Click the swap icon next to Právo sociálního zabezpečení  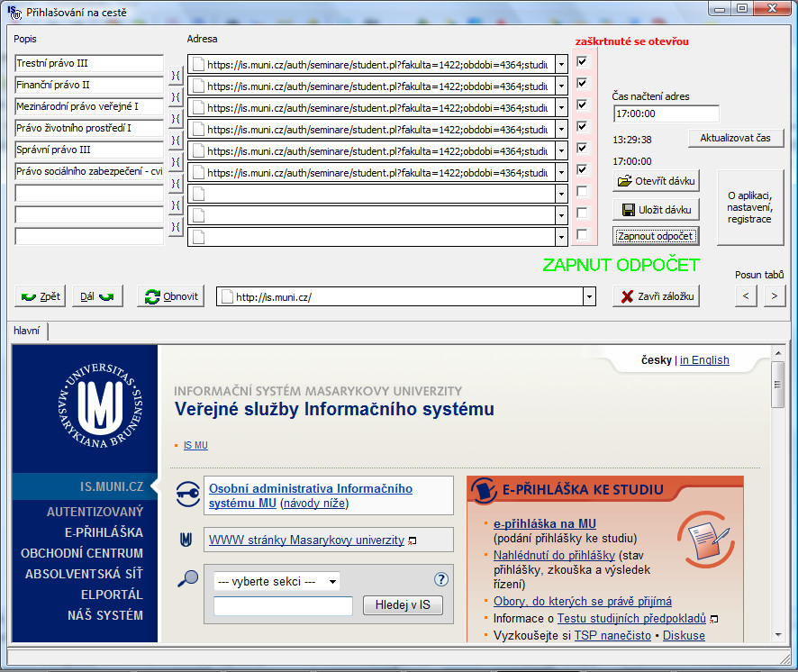pos(176,183)
